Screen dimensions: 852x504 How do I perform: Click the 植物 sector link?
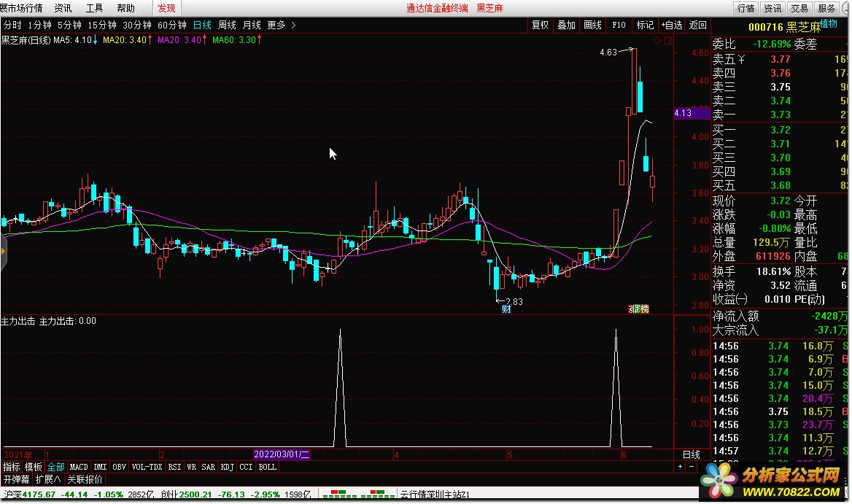(829, 23)
